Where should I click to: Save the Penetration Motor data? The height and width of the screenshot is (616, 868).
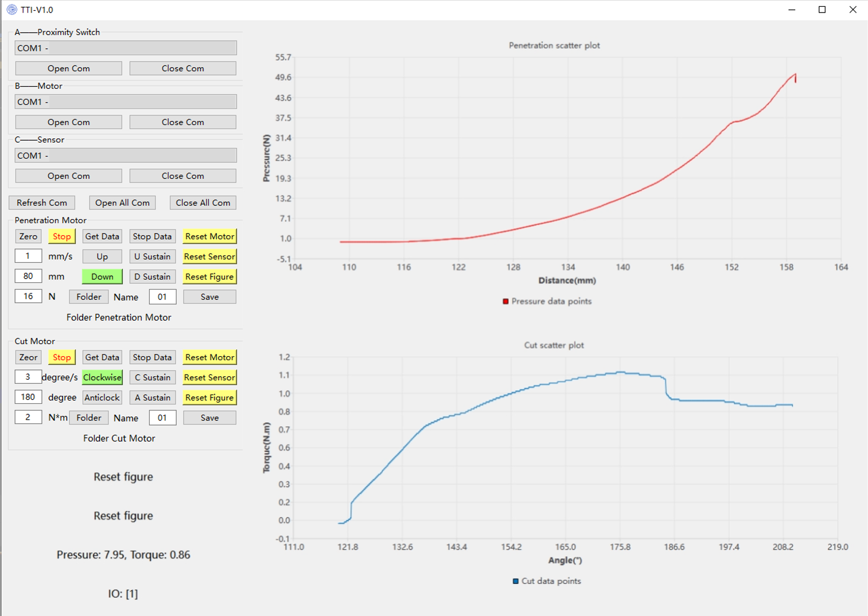click(x=210, y=297)
